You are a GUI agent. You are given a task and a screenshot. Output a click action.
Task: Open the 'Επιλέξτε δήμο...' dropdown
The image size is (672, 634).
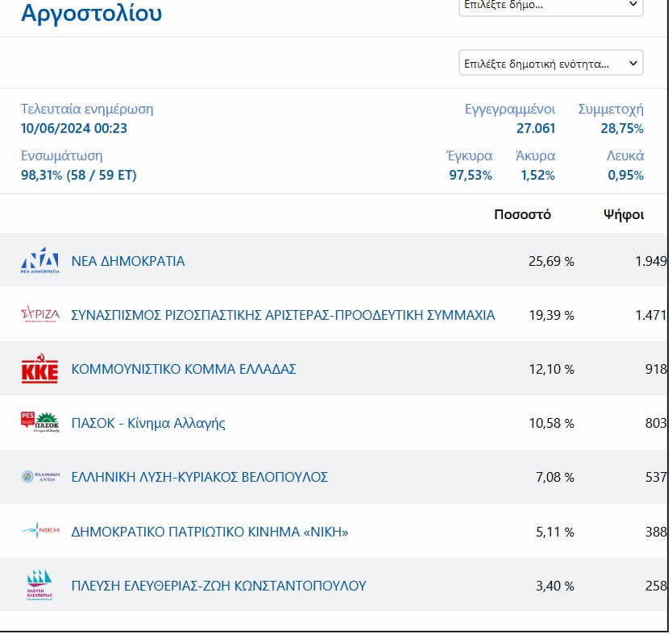550,6
